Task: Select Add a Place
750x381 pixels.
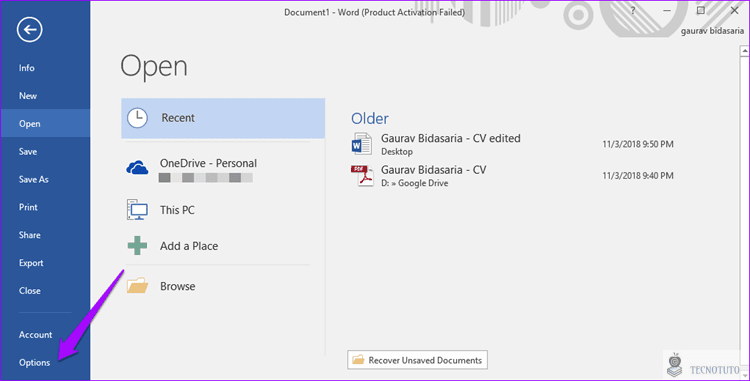Action: (223, 246)
